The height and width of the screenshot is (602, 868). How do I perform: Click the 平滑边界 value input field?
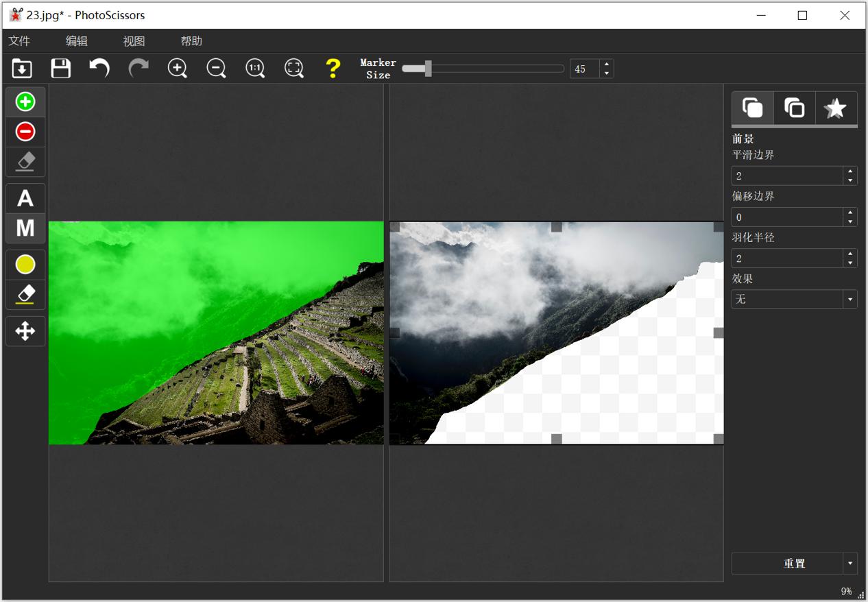click(x=786, y=176)
